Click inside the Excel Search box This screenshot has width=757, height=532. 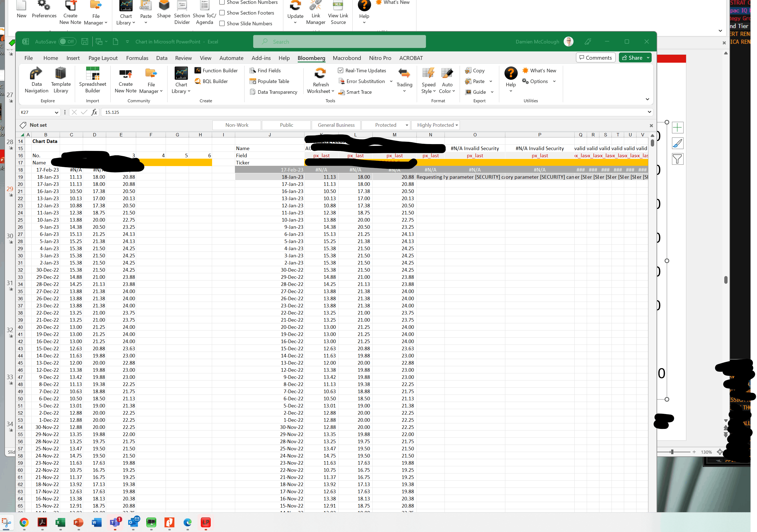[x=340, y=42]
